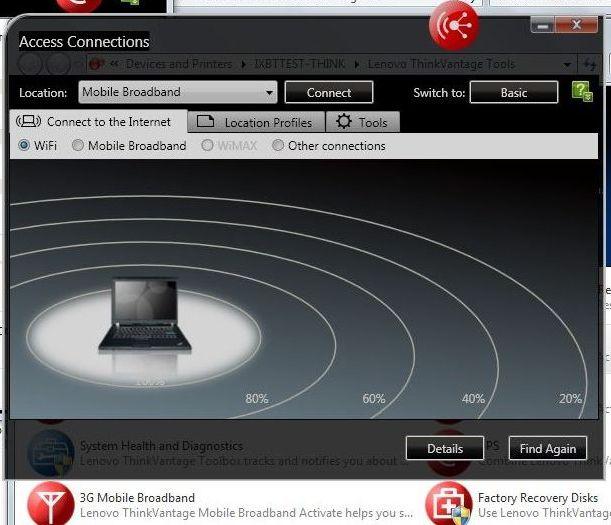
Task: Click the laptop image in signal rings
Action: pyautogui.click(x=145, y=315)
